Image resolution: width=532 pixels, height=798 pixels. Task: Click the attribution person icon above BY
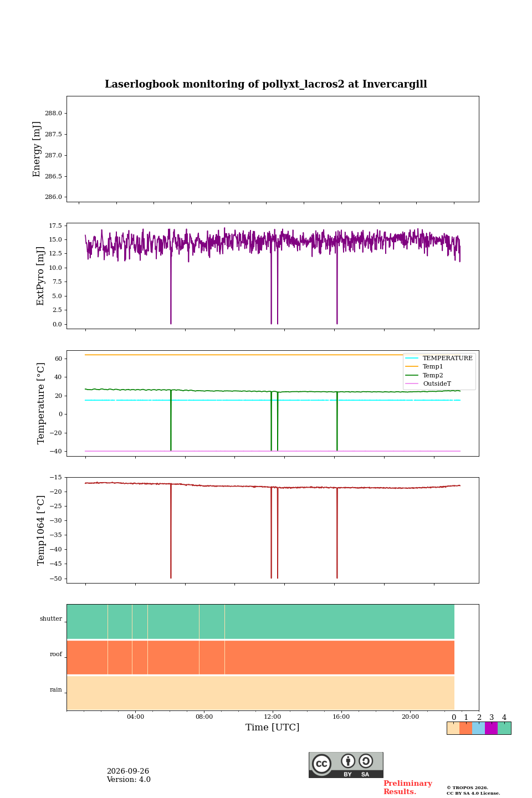point(348,761)
